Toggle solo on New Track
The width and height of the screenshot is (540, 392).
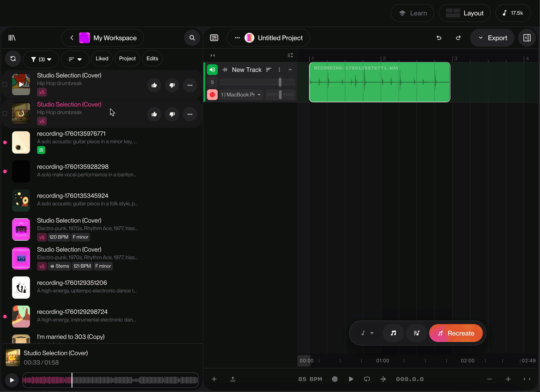pyautogui.click(x=212, y=82)
